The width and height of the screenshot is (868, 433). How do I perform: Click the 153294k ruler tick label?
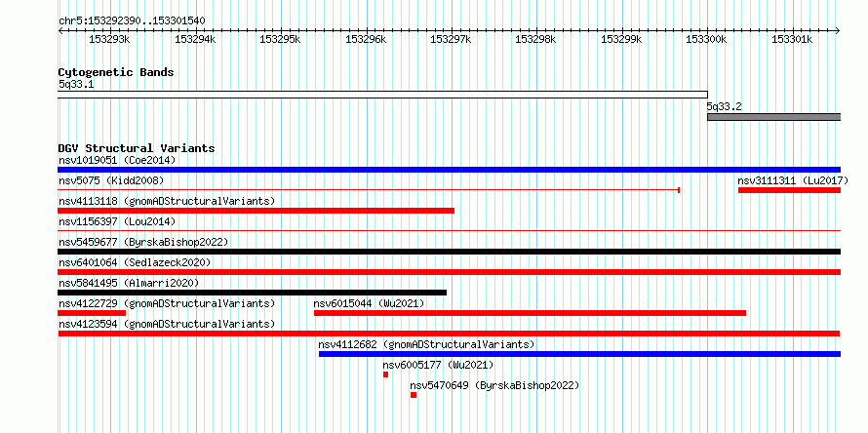click(195, 40)
